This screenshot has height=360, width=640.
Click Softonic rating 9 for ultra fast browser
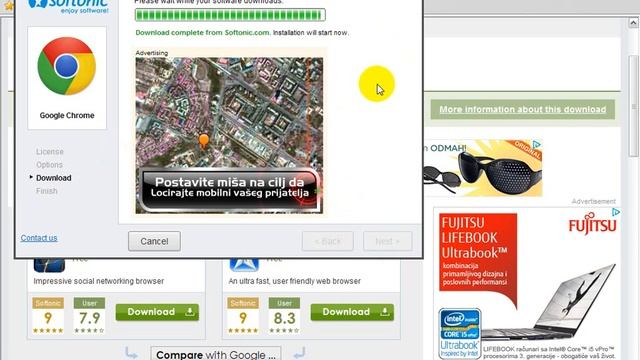(243, 316)
